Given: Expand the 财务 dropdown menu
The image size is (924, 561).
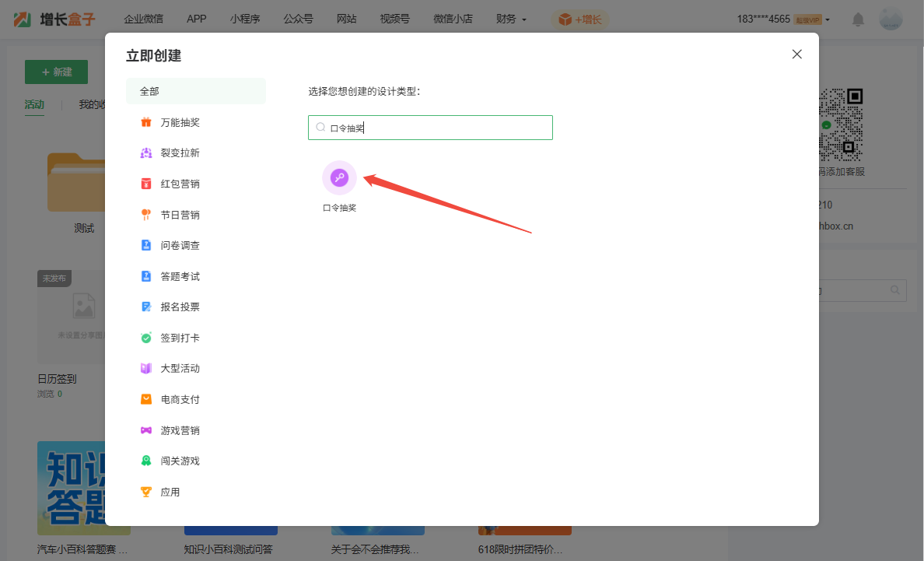Looking at the screenshot, I should tap(511, 19).
